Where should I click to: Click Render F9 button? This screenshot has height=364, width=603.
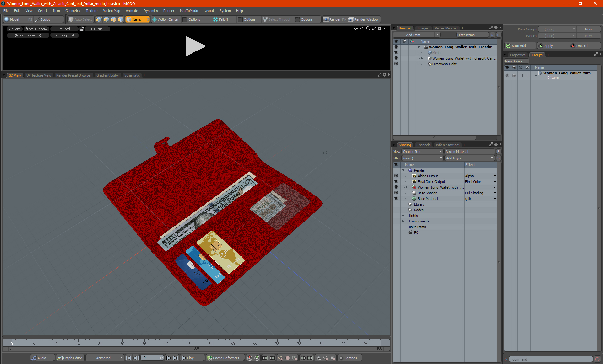coord(334,19)
